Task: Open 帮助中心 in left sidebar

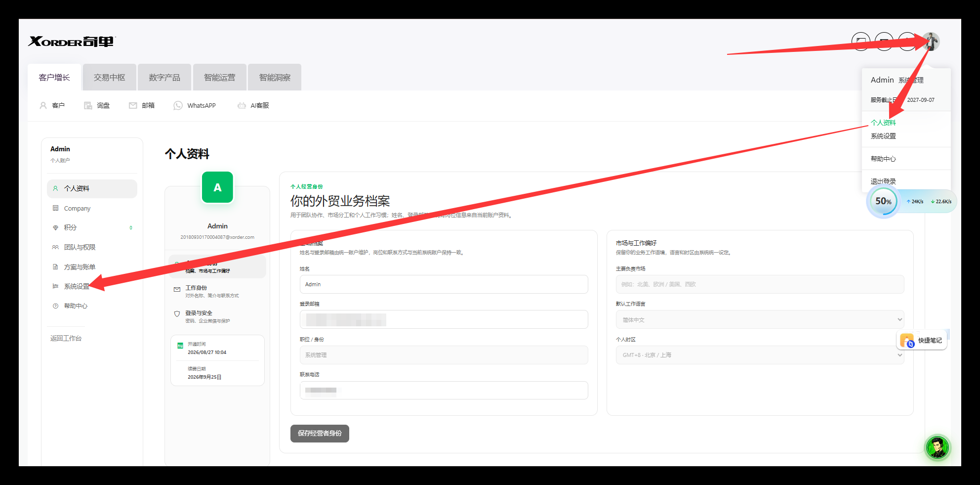Action: click(92, 306)
